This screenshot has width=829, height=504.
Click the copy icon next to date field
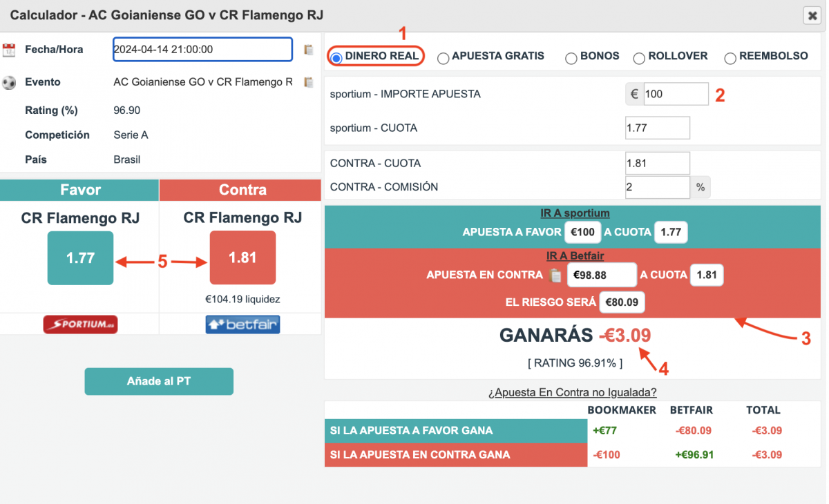309,50
